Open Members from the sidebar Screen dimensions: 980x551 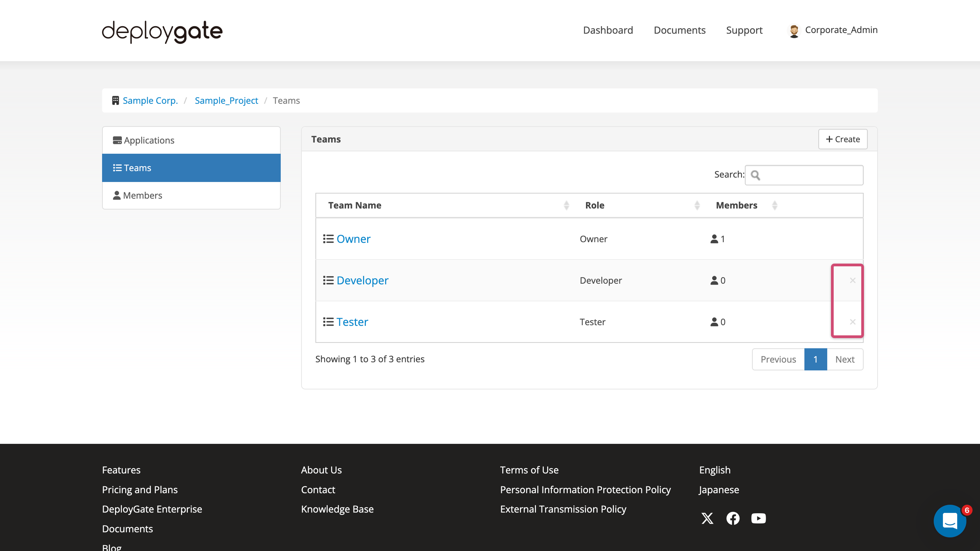tap(142, 195)
